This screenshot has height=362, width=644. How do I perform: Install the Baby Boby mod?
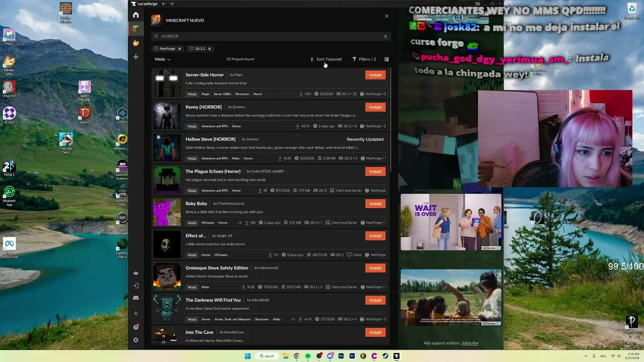375,204
